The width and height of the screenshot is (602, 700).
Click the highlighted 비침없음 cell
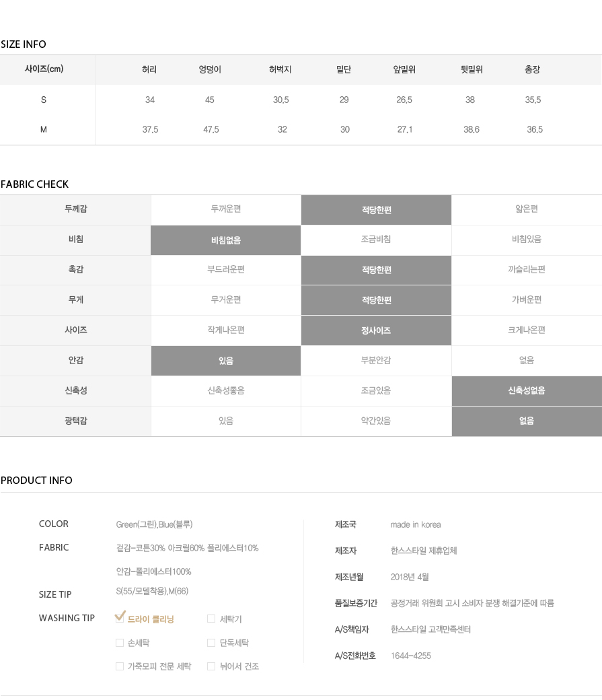coord(226,240)
